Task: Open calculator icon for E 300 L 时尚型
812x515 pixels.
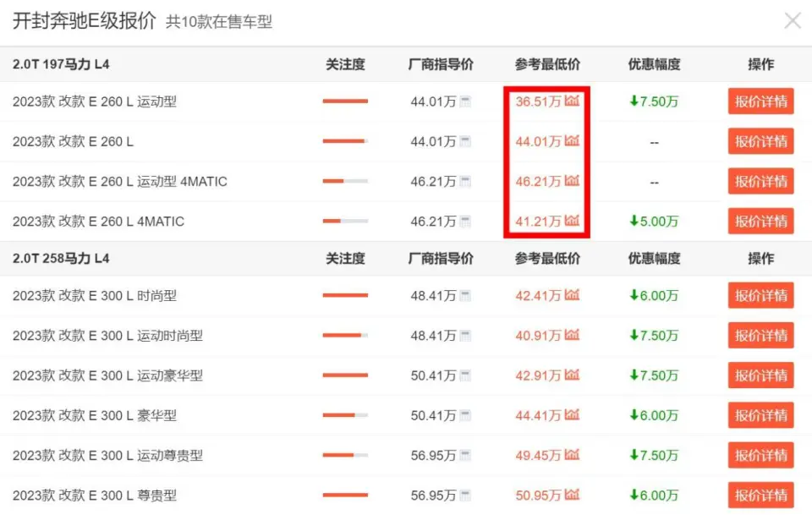Action: pos(465,295)
